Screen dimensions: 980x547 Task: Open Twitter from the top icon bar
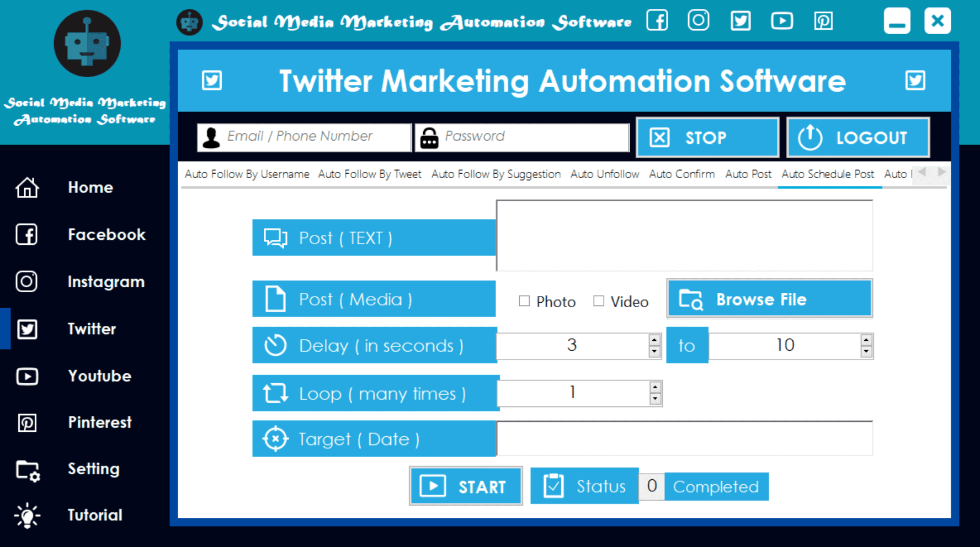(741, 21)
